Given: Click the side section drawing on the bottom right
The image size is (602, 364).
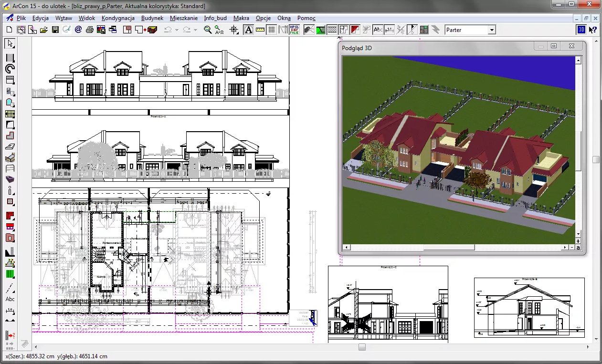Looking at the screenshot, I should [x=529, y=307].
